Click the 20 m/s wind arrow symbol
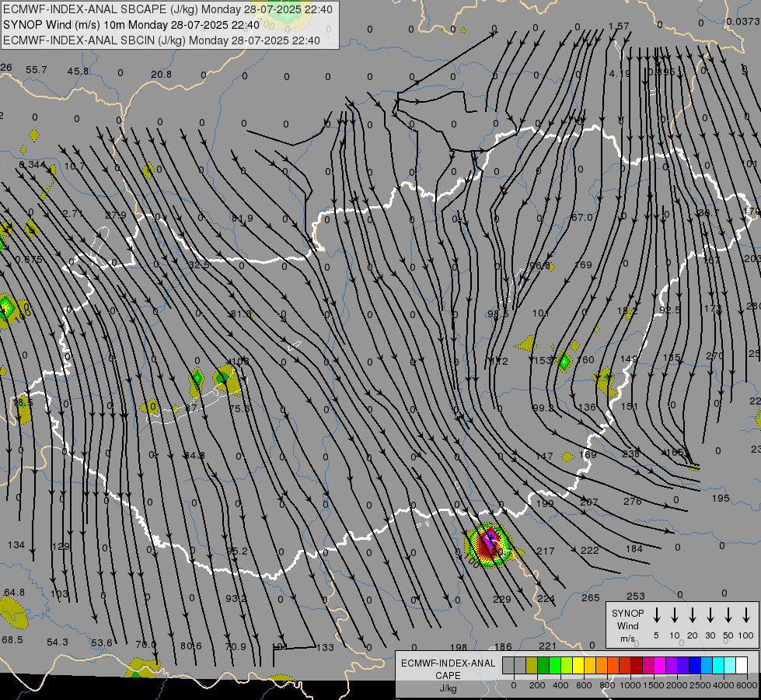The height and width of the screenshot is (700, 761). tap(693, 615)
